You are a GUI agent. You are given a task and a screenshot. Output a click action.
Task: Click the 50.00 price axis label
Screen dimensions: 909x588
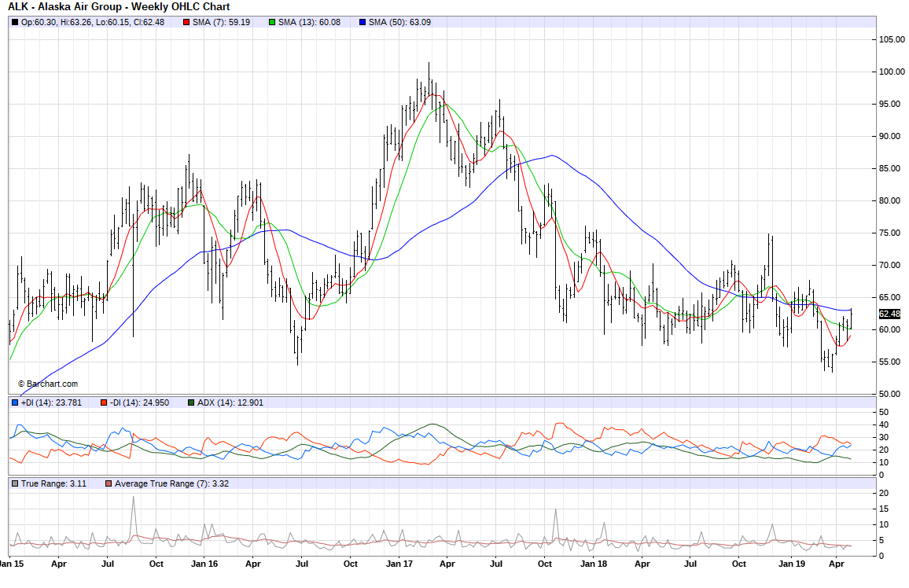click(x=890, y=394)
